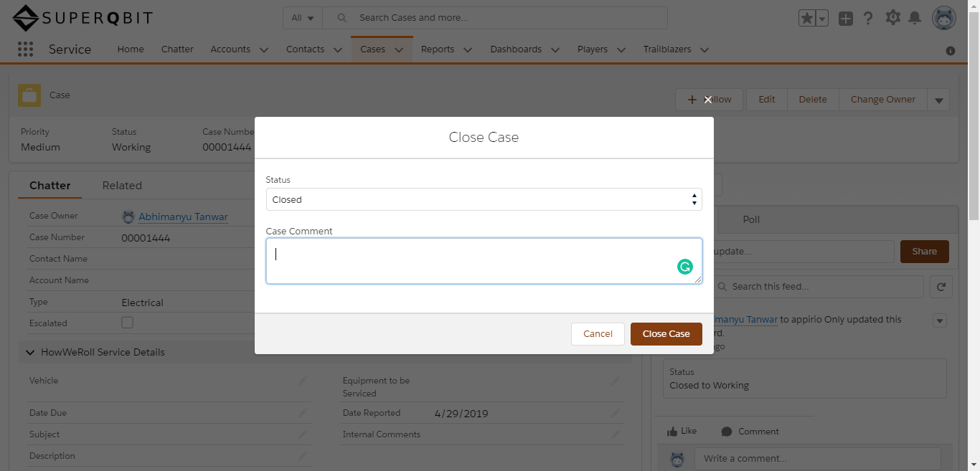The width and height of the screenshot is (980, 471).
Task: Click the Search Cases and more field
Action: (495, 18)
